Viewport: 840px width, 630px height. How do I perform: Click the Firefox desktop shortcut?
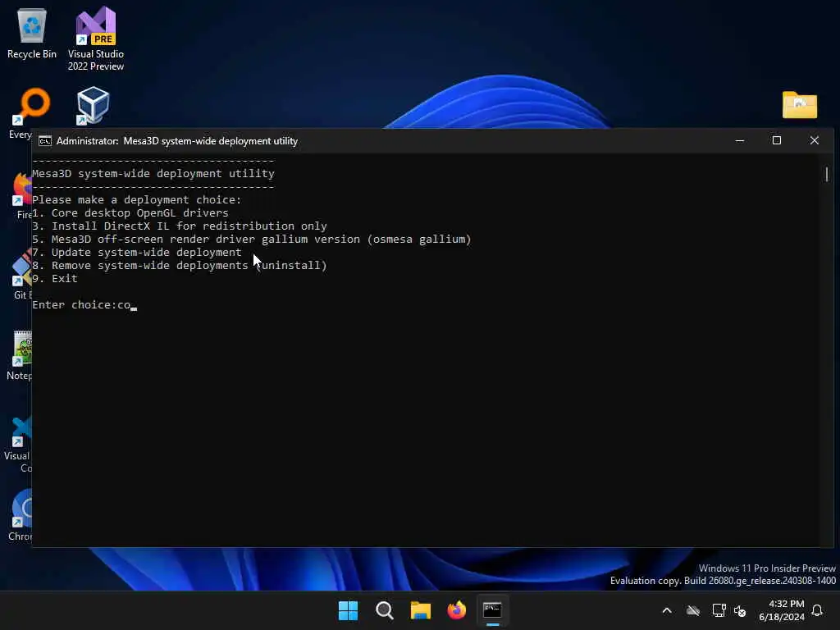21,195
